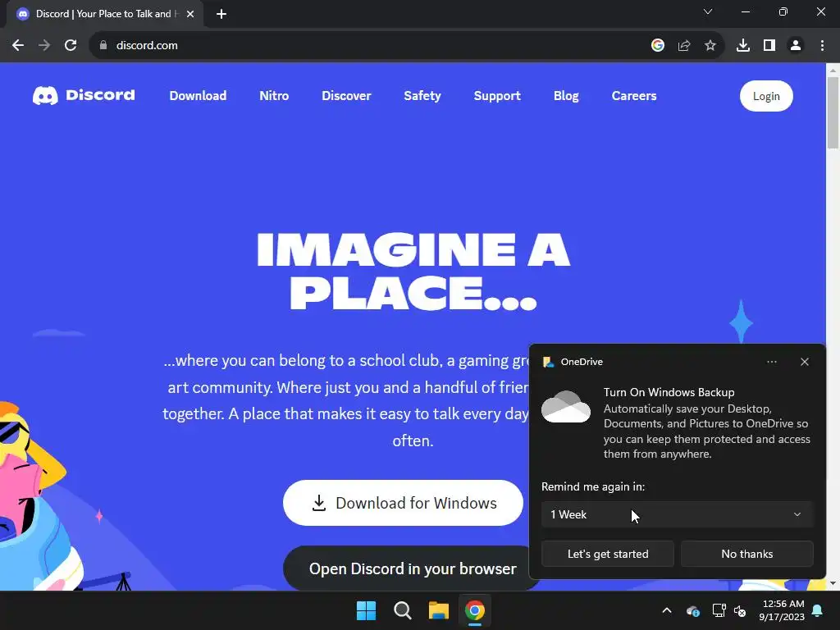Click the Google icon in the address bar
840x630 pixels.
click(657, 46)
